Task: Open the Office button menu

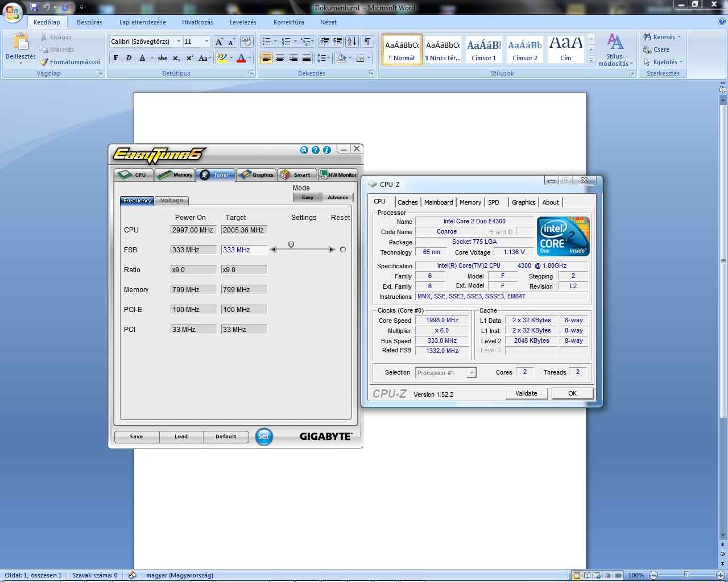Action: [13, 11]
